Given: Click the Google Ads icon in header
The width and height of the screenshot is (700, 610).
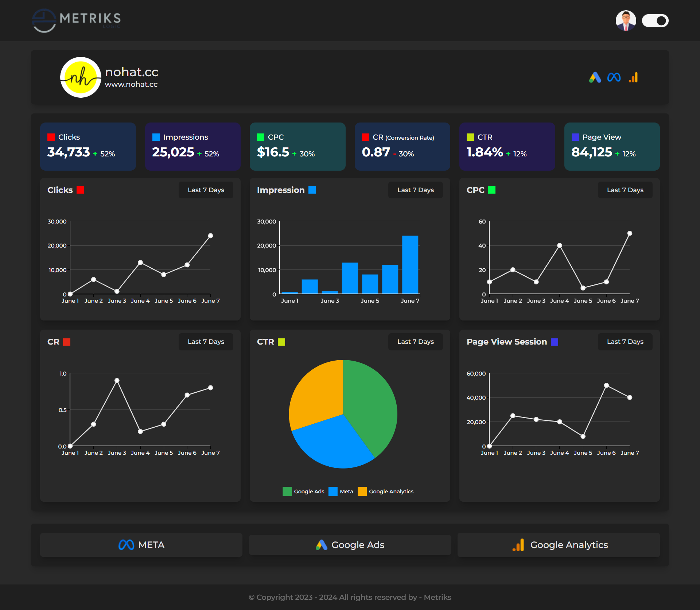Looking at the screenshot, I should [595, 77].
